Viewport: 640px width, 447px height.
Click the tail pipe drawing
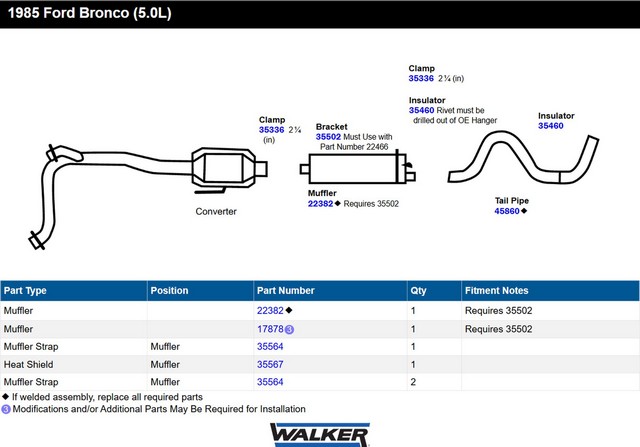[523, 158]
